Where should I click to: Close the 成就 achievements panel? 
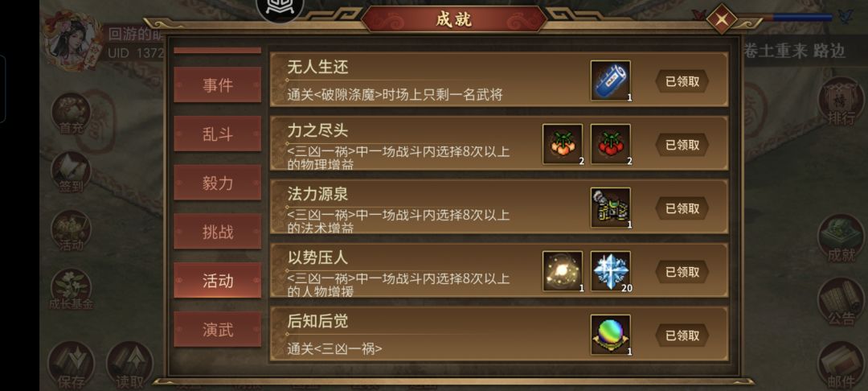[x=722, y=19]
